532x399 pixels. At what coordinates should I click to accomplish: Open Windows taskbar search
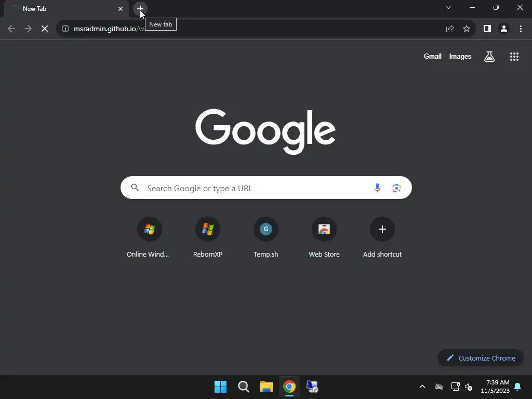point(243,387)
